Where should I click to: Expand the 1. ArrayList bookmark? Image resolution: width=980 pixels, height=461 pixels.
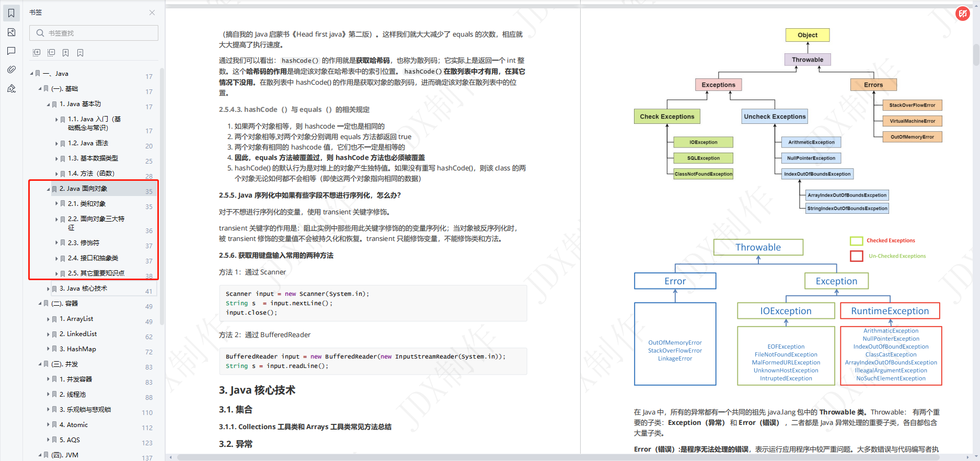point(49,319)
